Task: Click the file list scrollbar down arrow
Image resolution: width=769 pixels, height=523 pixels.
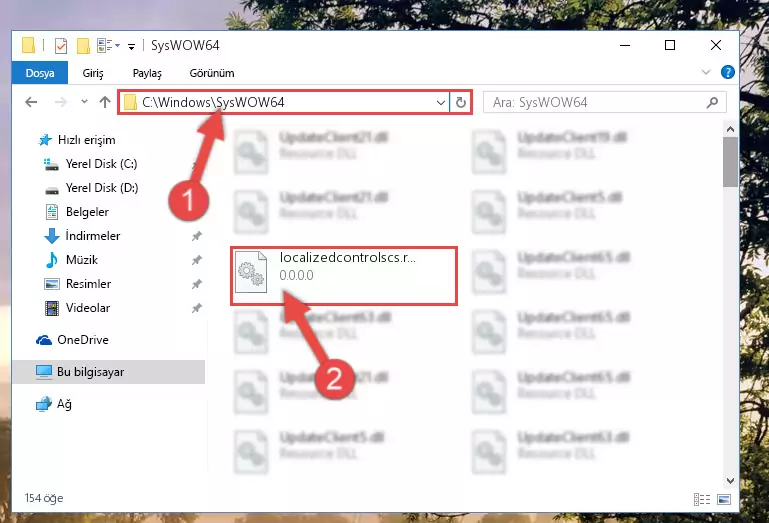Action: (x=730, y=481)
